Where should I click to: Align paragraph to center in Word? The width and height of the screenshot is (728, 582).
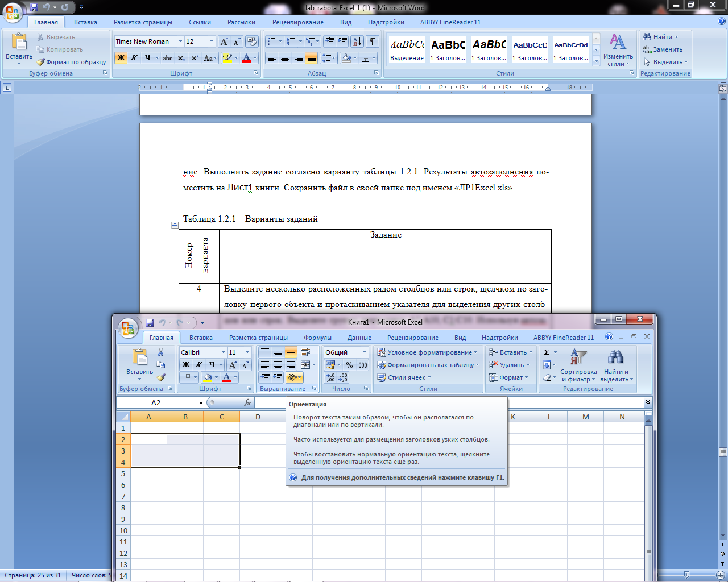[285, 58]
